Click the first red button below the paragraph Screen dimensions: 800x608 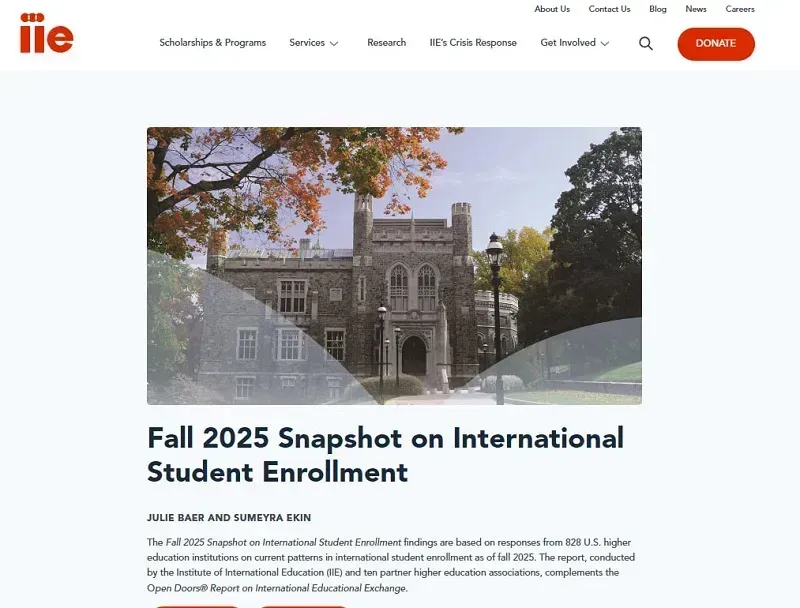[x=196, y=606]
